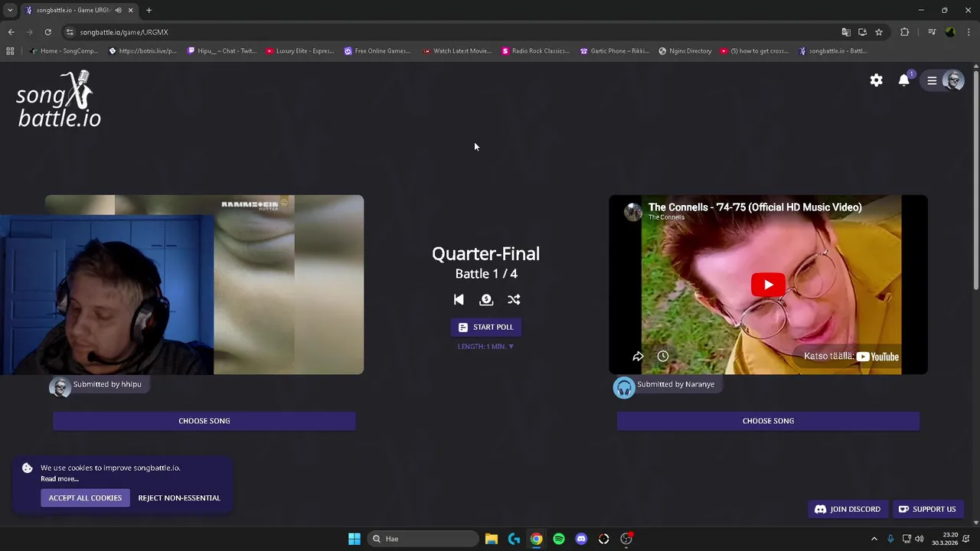Open the notifications bell
The height and width of the screenshot is (551, 980).
coord(904,80)
